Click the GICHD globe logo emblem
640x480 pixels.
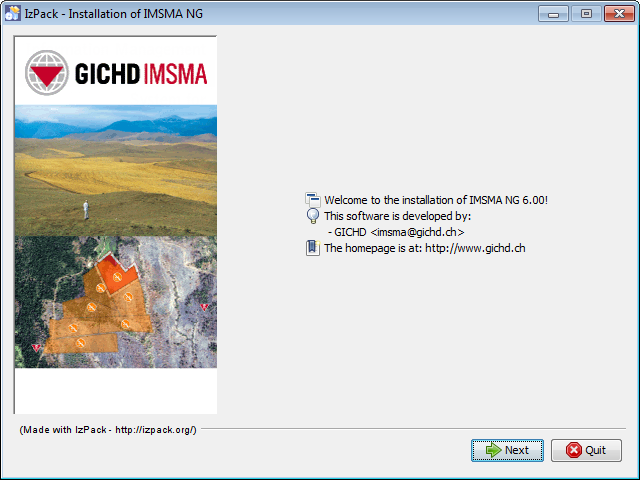[47, 73]
